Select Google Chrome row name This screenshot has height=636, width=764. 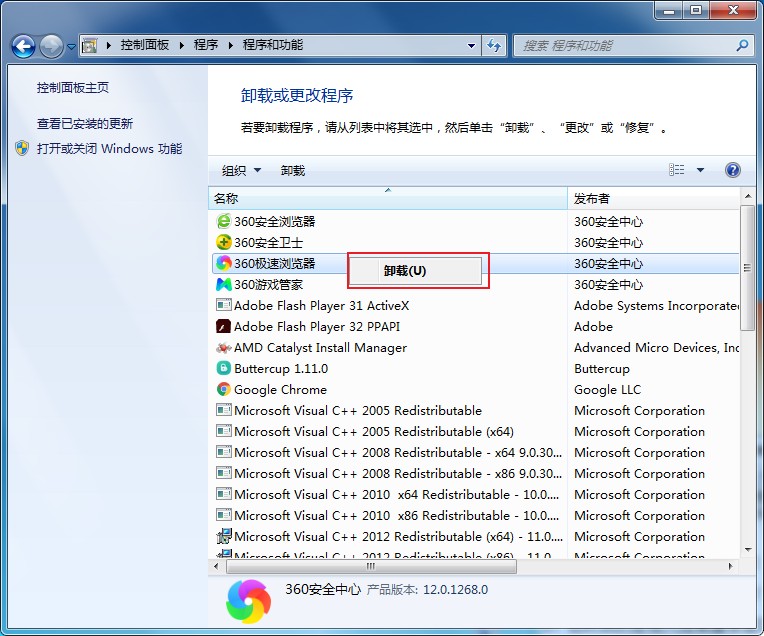coord(280,389)
